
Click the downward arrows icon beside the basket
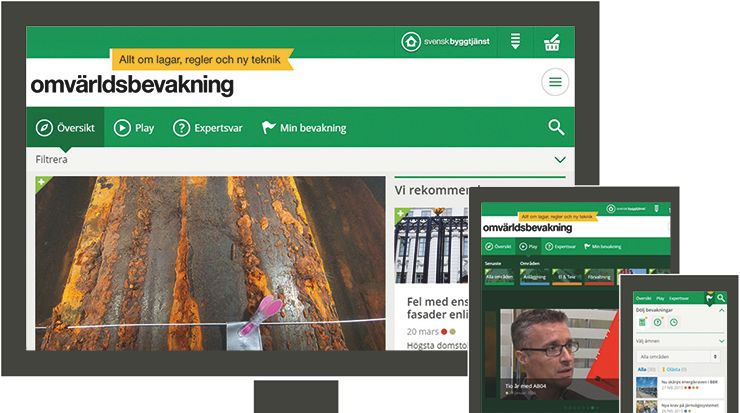coord(515,42)
